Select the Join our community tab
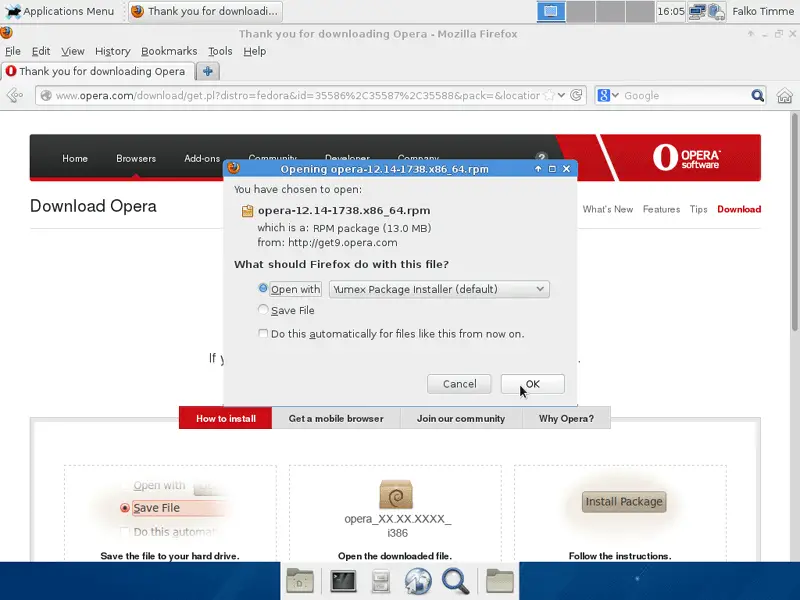Viewport: 800px width, 600px height. tap(461, 418)
